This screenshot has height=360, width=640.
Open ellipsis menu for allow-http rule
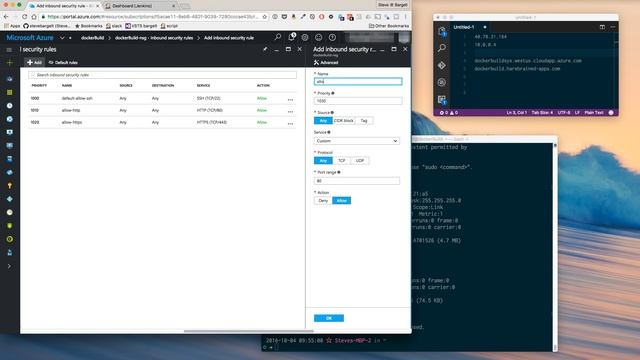pos(290,111)
